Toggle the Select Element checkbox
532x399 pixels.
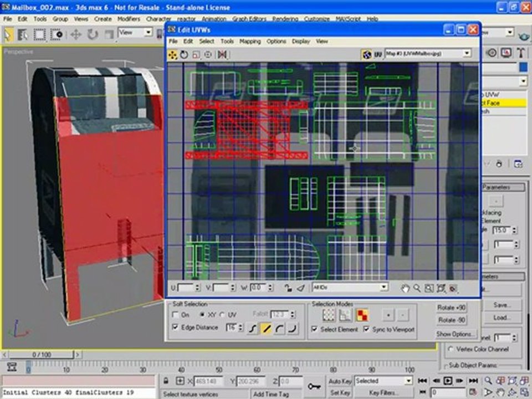315,329
